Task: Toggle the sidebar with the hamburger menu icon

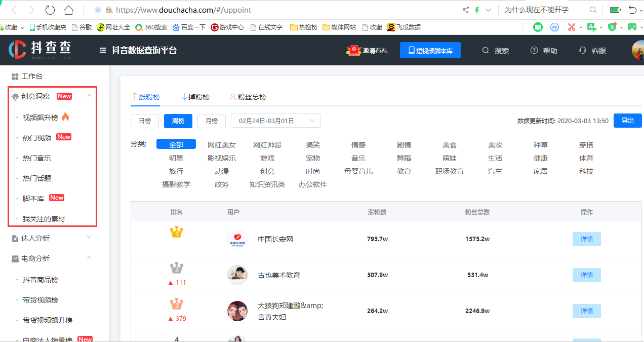Action: pos(103,50)
